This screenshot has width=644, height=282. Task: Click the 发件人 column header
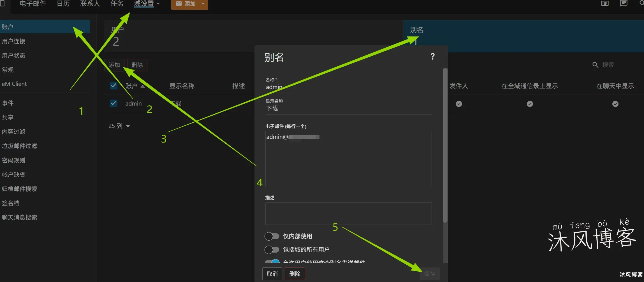(459, 86)
